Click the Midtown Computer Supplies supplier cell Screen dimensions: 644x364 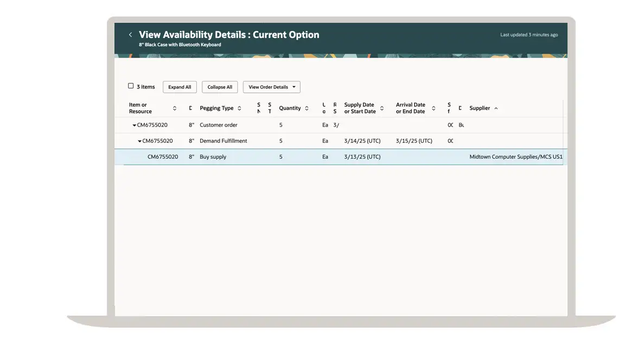[515, 157]
